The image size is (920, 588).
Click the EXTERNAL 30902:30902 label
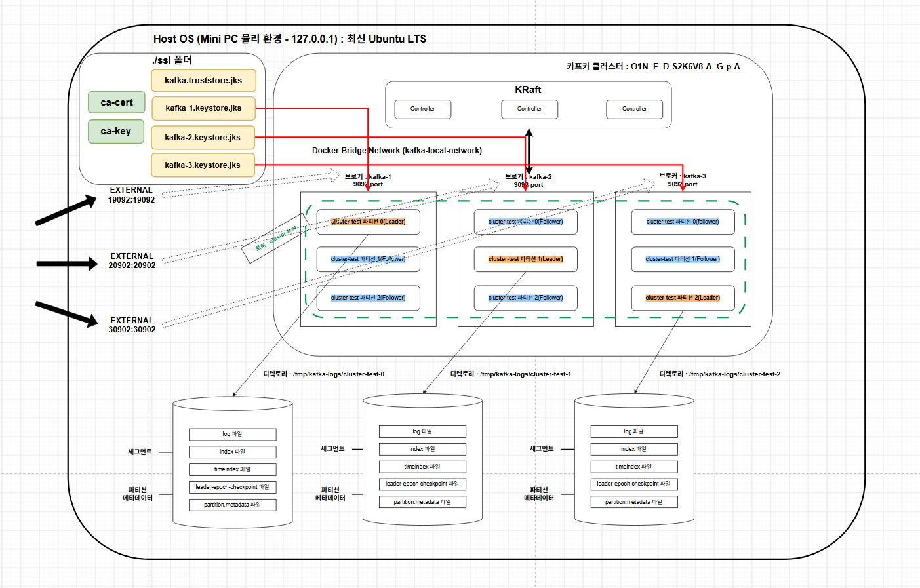pyautogui.click(x=132, y=325)
